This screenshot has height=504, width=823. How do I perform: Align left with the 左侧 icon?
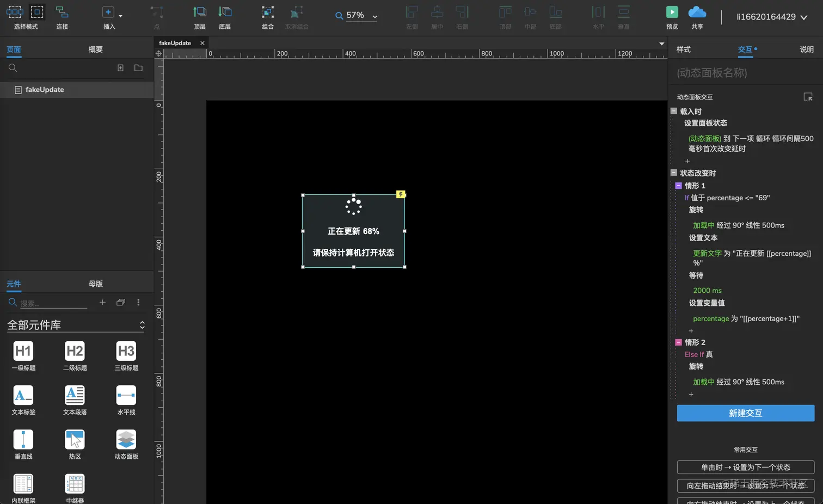click(412, 12)
